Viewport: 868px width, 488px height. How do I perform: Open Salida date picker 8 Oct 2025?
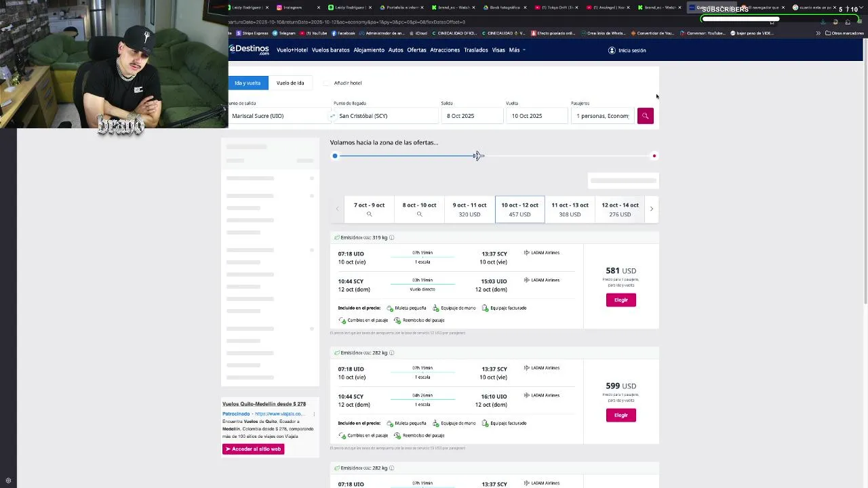click(471, 116)
